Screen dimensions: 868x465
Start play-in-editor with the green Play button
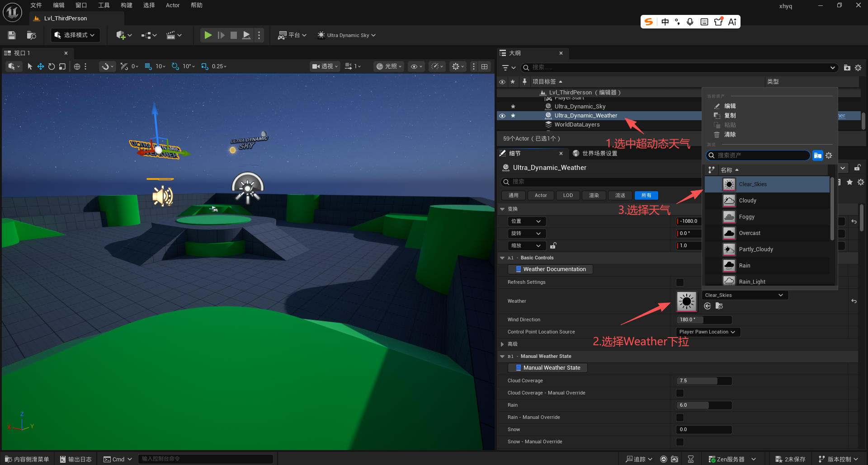point(208,35)
